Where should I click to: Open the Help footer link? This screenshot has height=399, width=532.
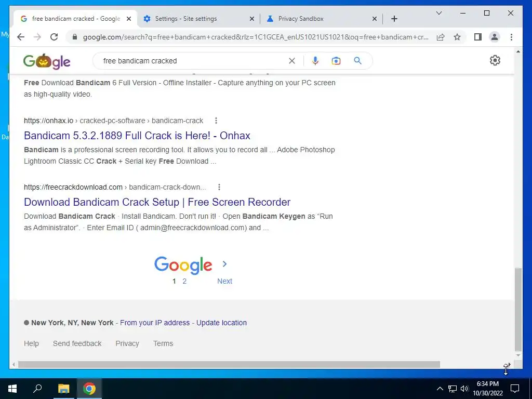pyautogui.click(x=31, y=343)
